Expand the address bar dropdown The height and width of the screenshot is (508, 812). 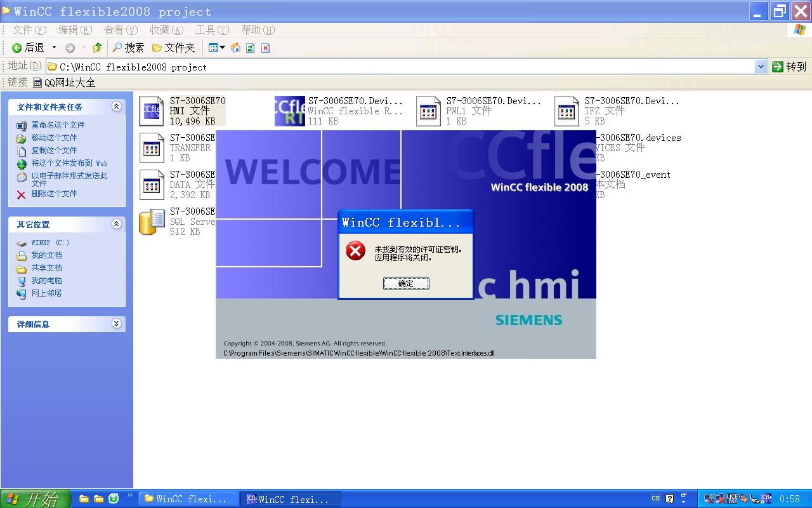pos(761,67)
